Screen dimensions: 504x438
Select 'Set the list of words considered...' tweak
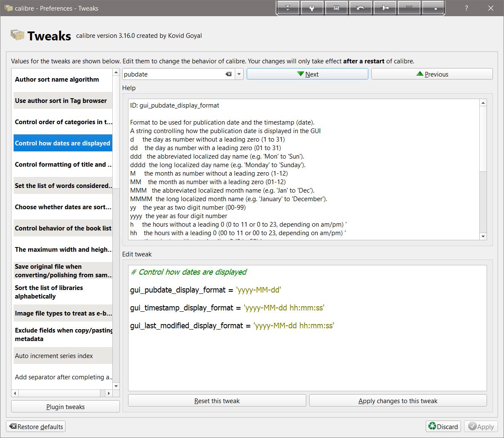tap(63, 185)
